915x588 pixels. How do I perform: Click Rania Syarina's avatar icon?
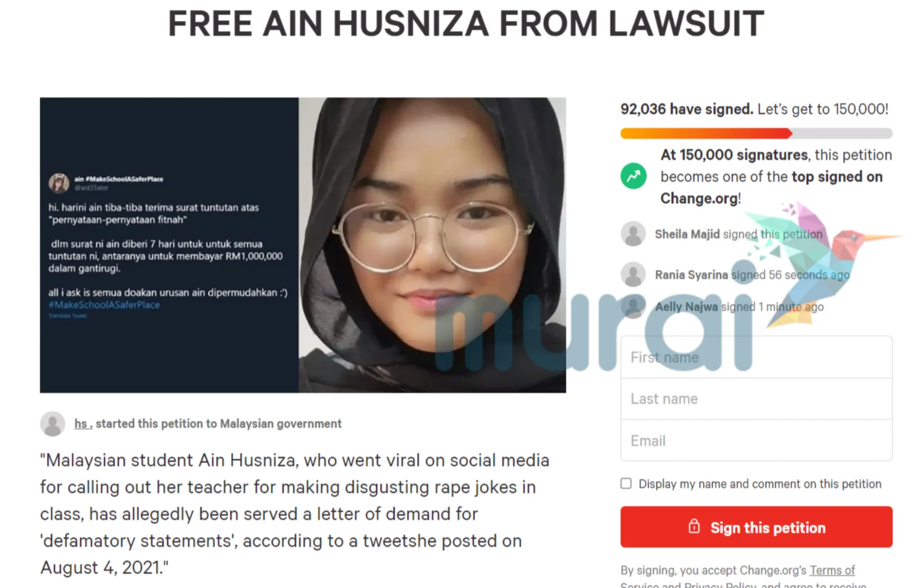point(633,274)
